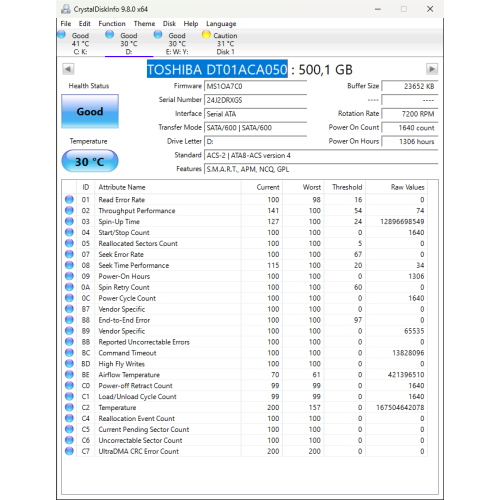Open the Language menu
The height and width of the screenshot is (500, 500).
click(x=221, y=24)
